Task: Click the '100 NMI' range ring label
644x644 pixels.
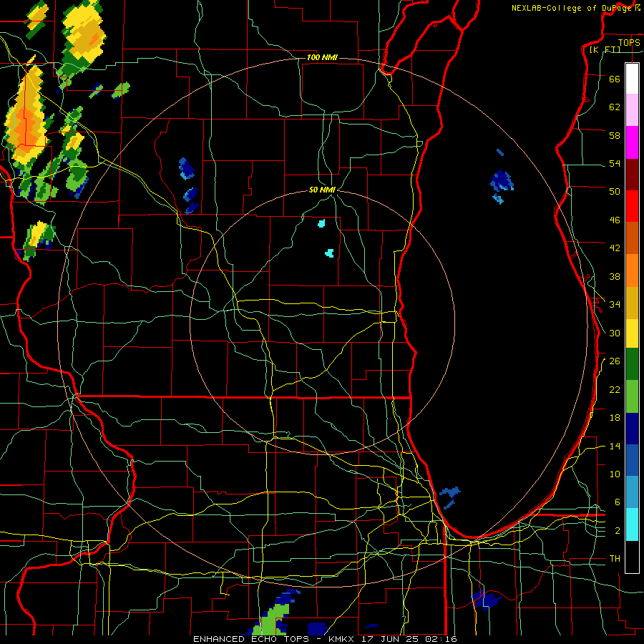Action: coord(322,57)
